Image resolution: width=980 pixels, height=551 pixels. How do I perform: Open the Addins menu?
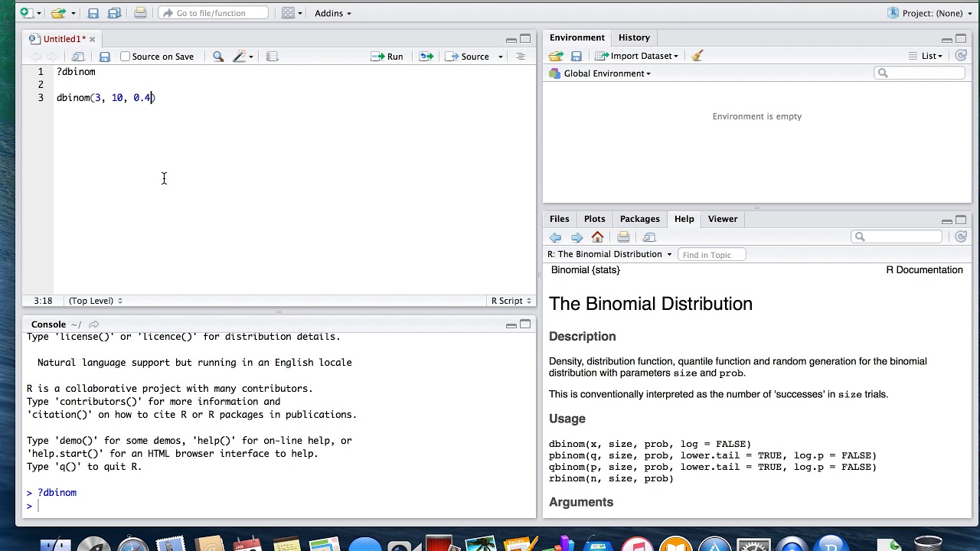333,13
